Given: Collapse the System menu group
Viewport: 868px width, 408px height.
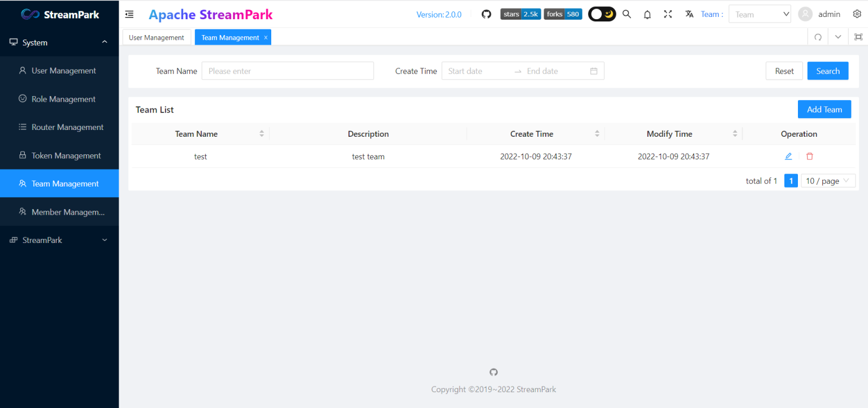Looking at the screenshot, I should (59, 42).
